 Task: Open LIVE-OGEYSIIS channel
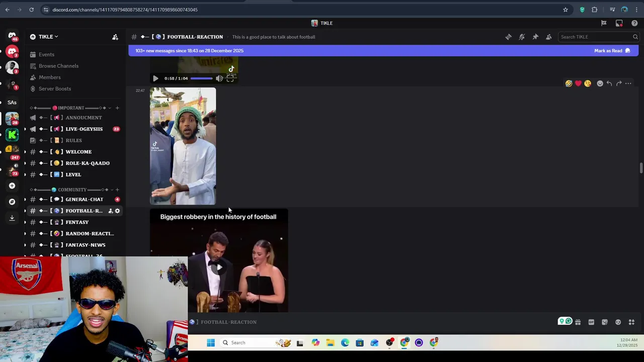[x=74, y=129]
